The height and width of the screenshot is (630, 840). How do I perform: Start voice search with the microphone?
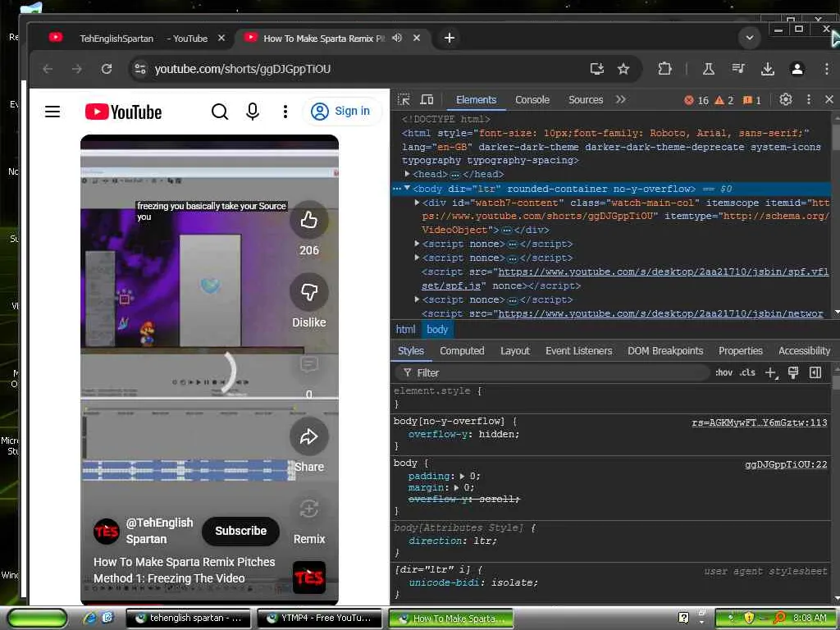click(253, 112)
